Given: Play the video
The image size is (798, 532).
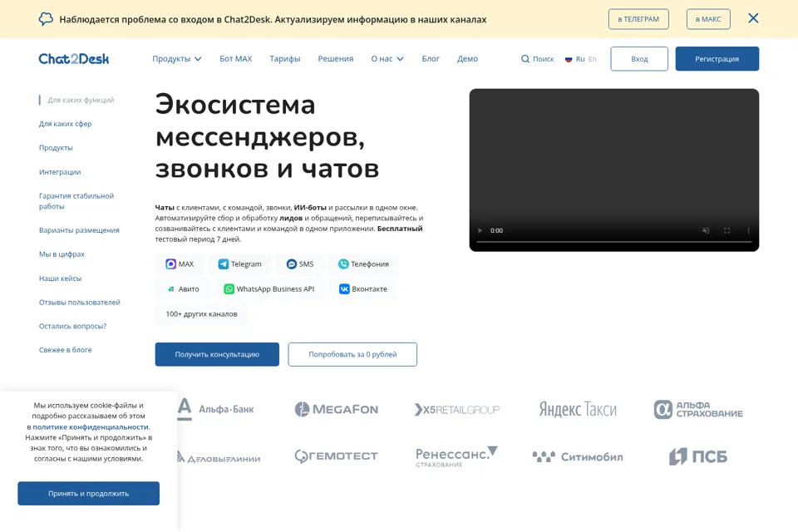Looking at the screenshot, I should [480, 230].
